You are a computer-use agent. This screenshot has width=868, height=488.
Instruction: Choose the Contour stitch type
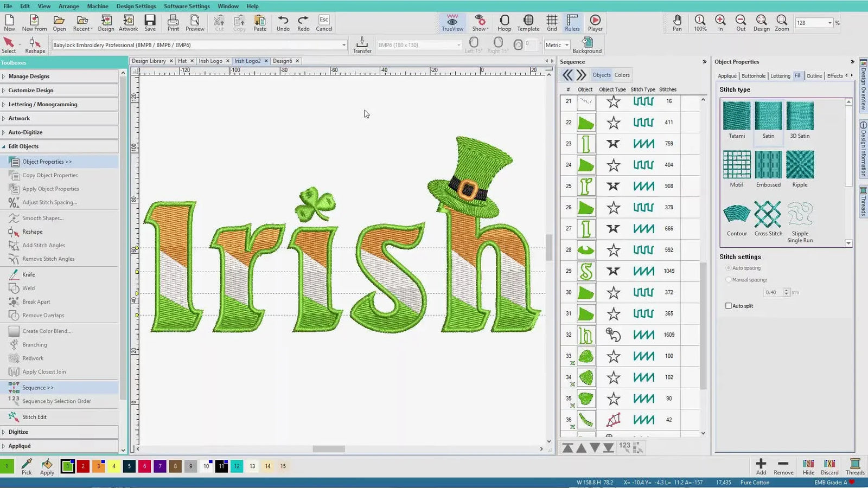(737, 219)
